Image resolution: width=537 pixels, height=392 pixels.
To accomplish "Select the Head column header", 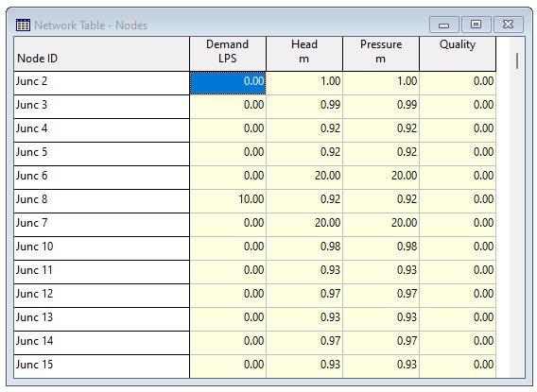I will (x=304, y=54).
